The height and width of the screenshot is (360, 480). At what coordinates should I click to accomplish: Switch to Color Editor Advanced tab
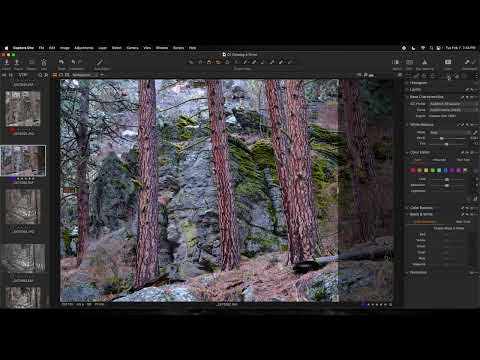pyautogui.click(x=439, y=160)
